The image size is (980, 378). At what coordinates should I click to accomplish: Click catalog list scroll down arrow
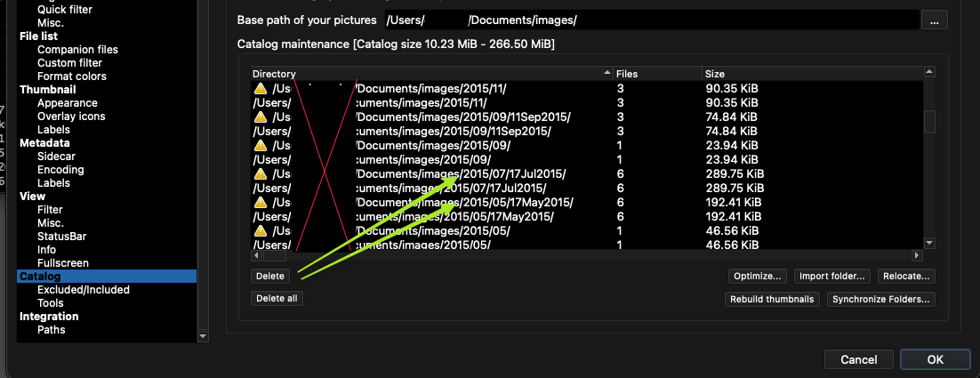click(x=928, y=243)
